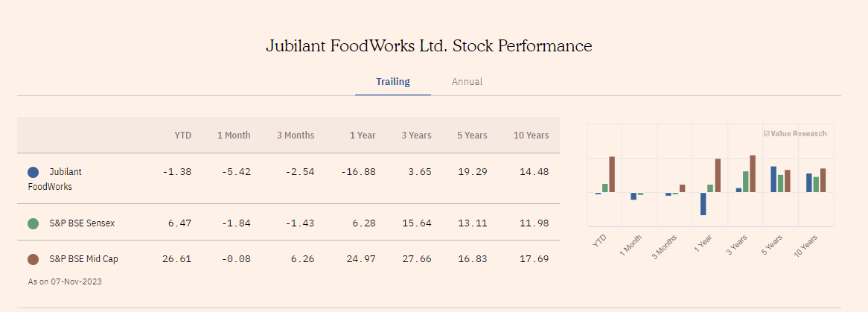
Task: Click the brown YTD bar in chart
Action: click(612, 174)
